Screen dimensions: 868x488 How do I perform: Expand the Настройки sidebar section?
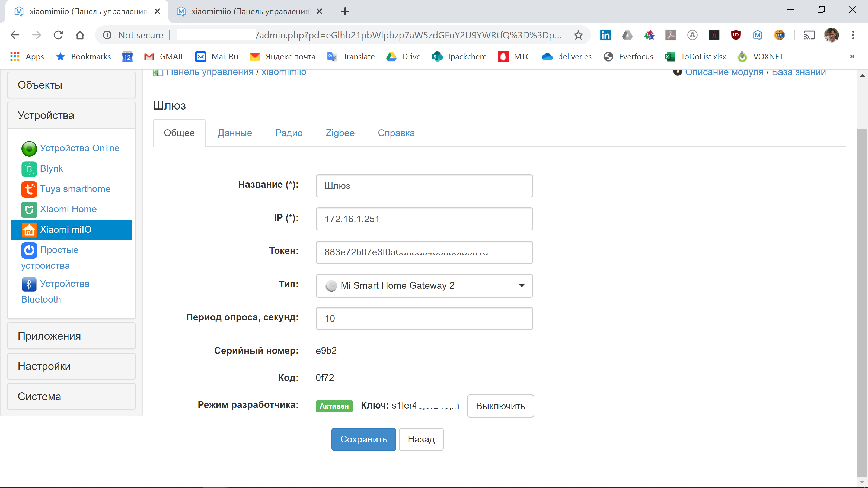click(71, 366)
